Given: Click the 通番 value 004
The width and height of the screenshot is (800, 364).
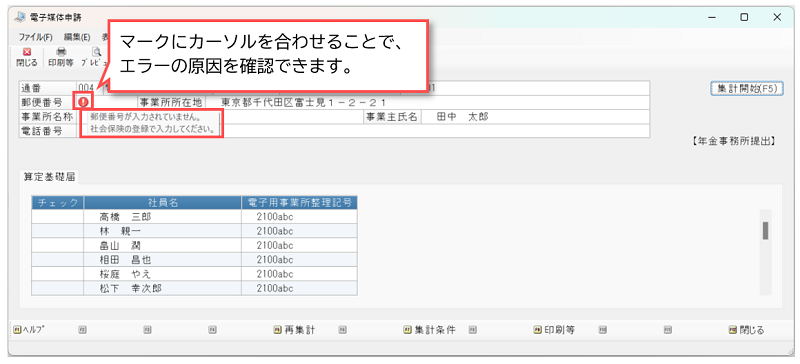Looking at the screenshot, I should pos(86,88).
